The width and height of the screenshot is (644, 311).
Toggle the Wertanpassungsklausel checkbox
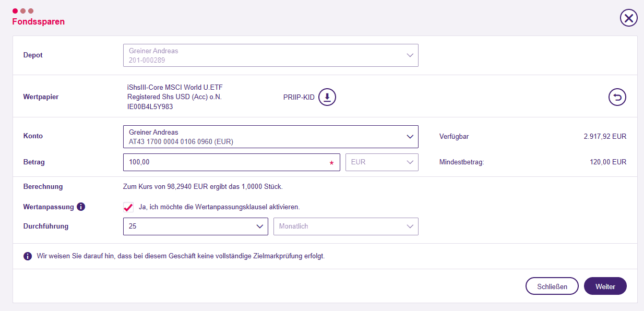click(x=128, y=207)
